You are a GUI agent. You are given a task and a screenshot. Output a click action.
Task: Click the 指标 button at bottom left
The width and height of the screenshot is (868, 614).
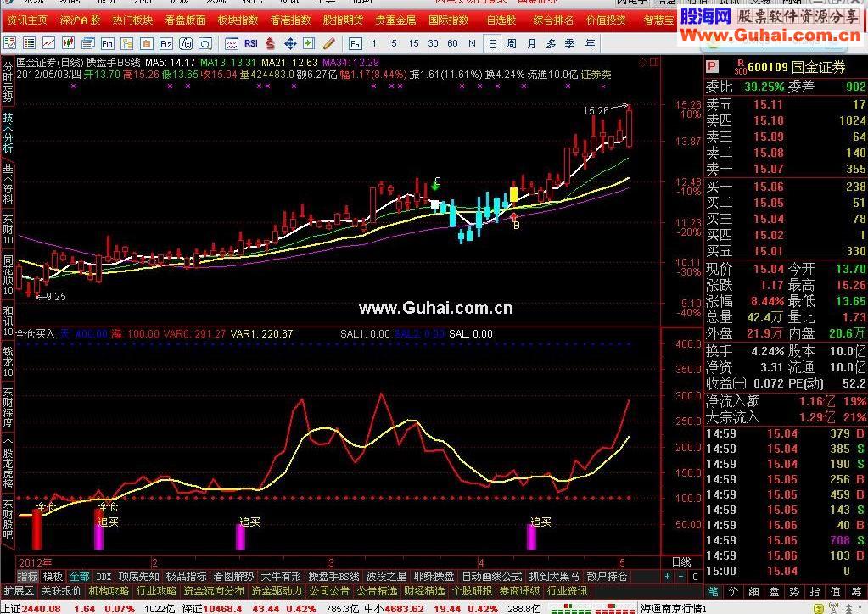[x=28, y=577]
